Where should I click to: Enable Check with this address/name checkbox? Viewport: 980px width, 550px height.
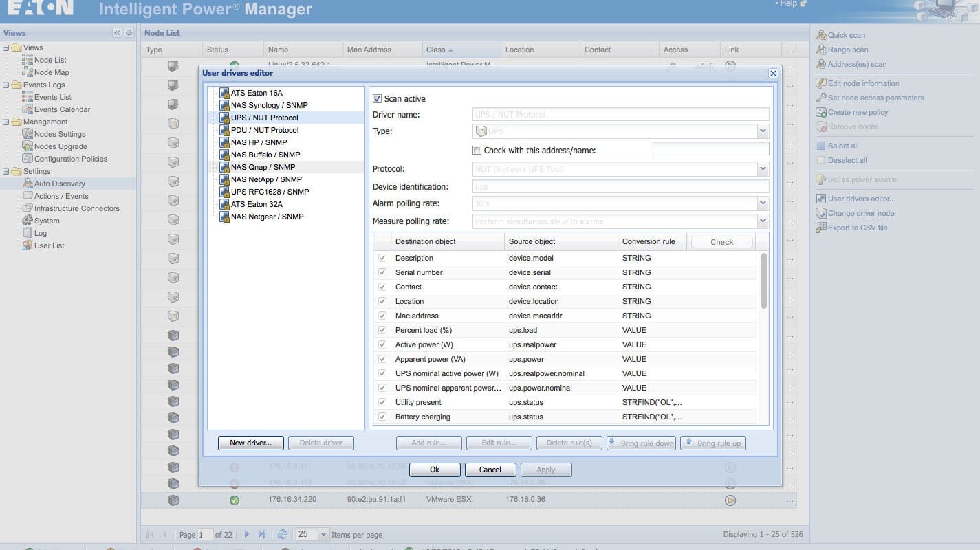[x=477, y=150]
